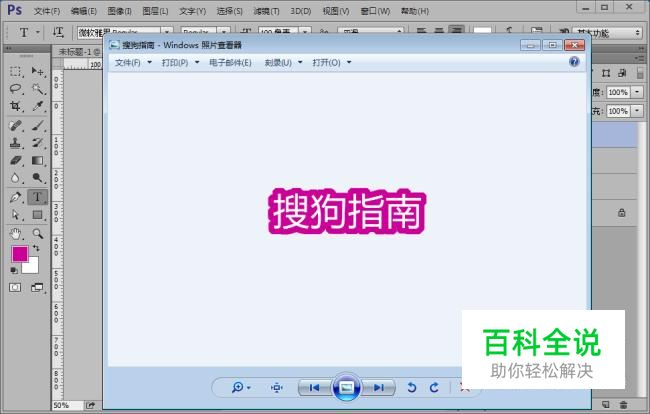Go to next photo in Photo Viewer
The image size is (650, 414).
coord(378,387)
